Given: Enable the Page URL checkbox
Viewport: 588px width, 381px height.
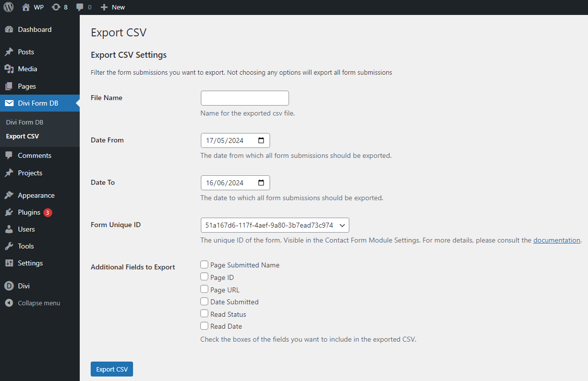Looking at the screenshot, I should tap(204, 289).
